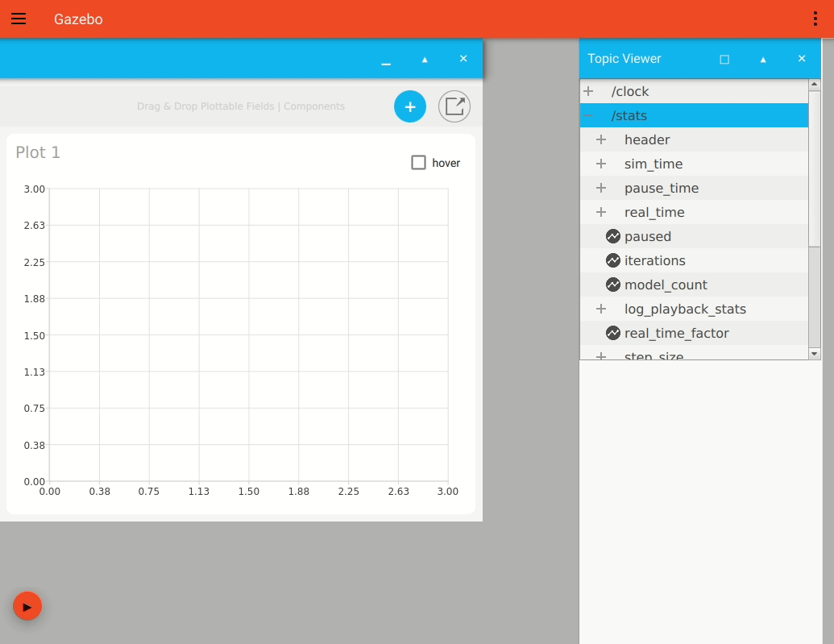Open the three-dot options menu
The image size is (834, 644).
pos(815,18)
